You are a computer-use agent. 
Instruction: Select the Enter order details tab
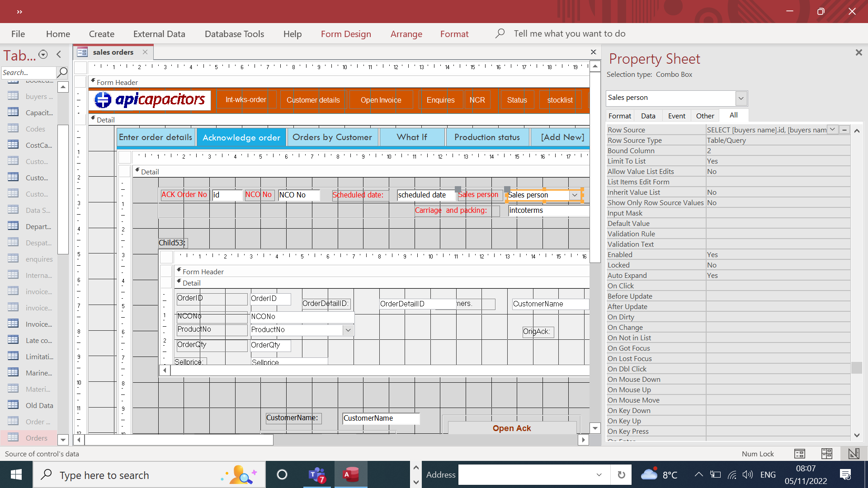156,137
